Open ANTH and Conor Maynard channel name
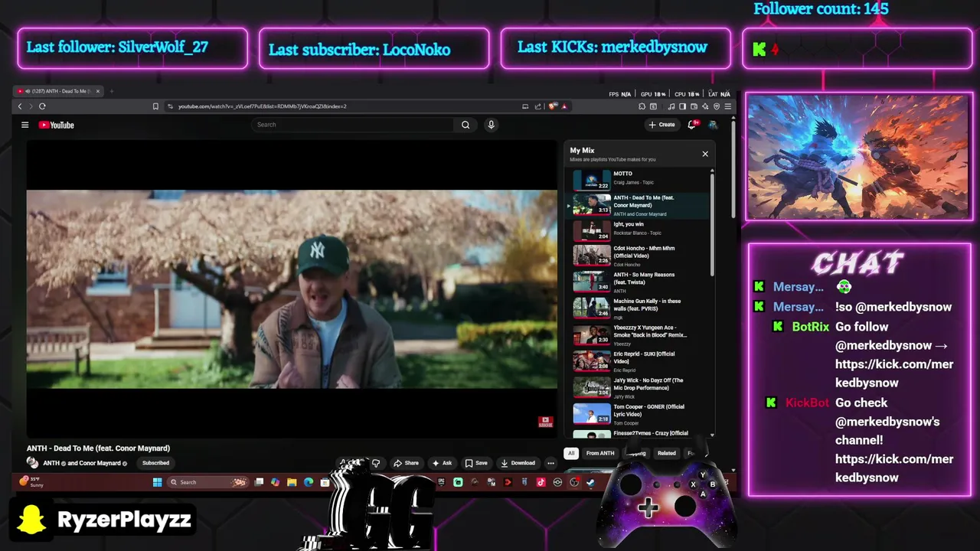The height and width of the screenshot is (551, 980). pos(82,463)
